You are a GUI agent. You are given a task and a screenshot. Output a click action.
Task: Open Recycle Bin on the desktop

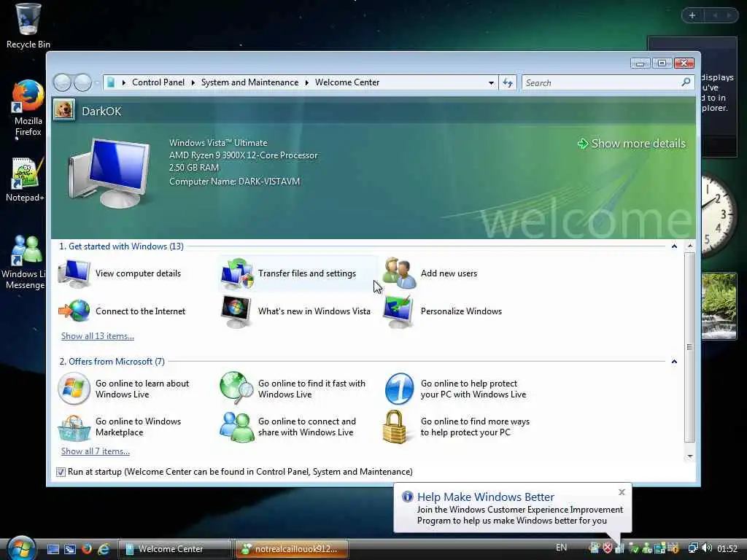(x=28, y=26)
